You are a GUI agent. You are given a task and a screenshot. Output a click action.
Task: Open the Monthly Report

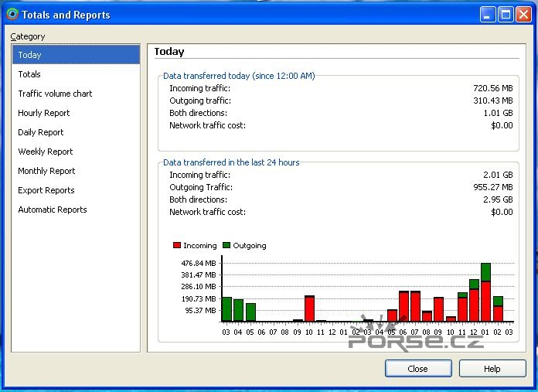click(x=46, y=171)
